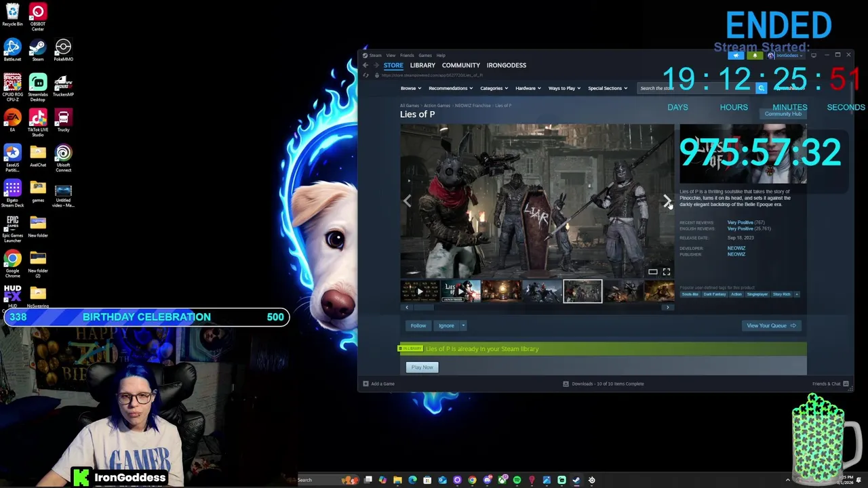Open the Recycle Bin desktop icon
868x488 pixels.
coord(12,15)
